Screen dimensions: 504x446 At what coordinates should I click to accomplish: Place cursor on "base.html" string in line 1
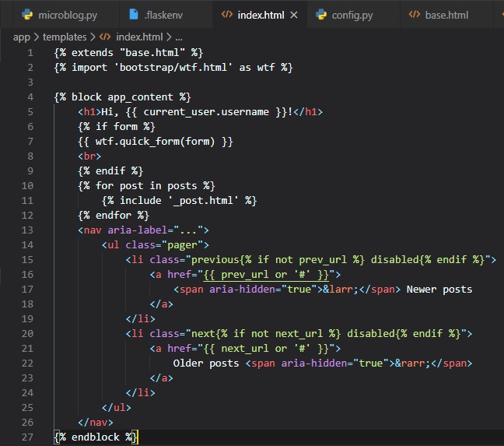click(x=154, y=52)
